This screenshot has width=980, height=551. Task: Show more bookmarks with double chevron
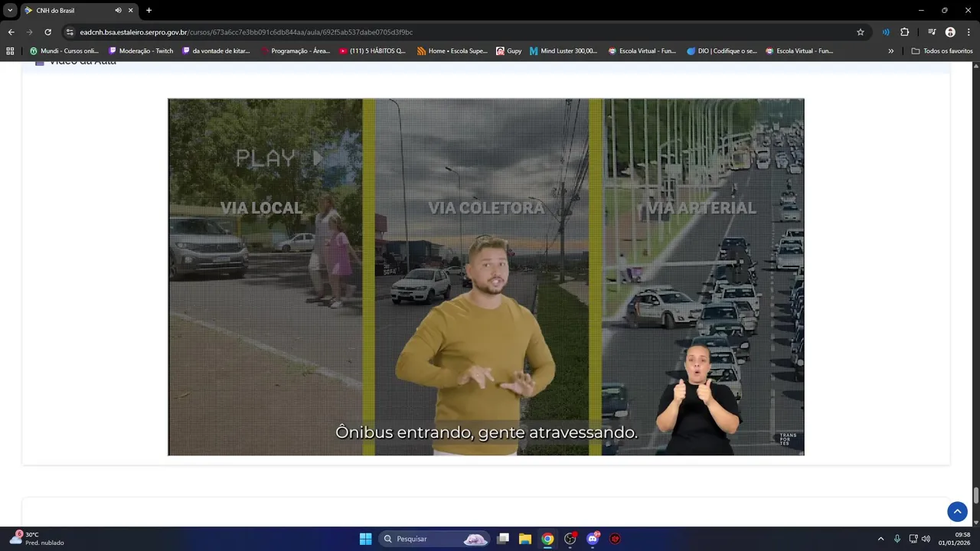point(890,51)
